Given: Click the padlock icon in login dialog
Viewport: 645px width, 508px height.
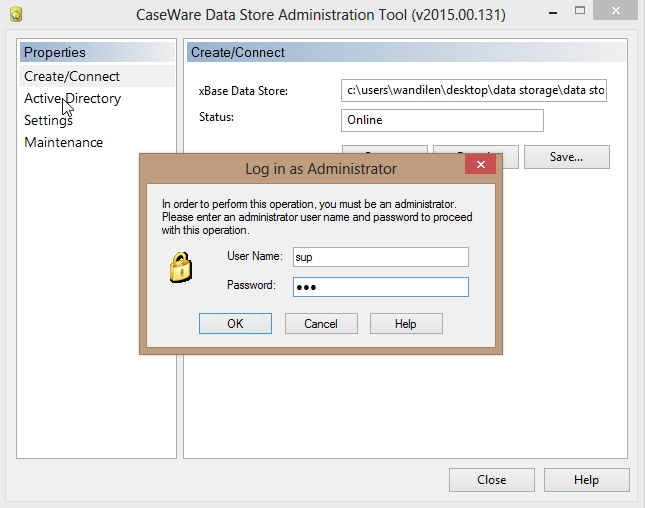Looking at the screenshot, I should pos(180,268).
